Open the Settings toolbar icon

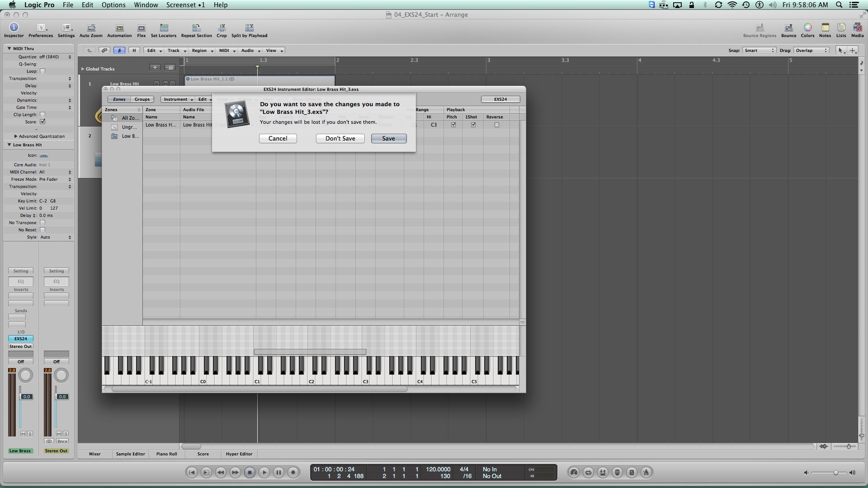click(66, 31)
